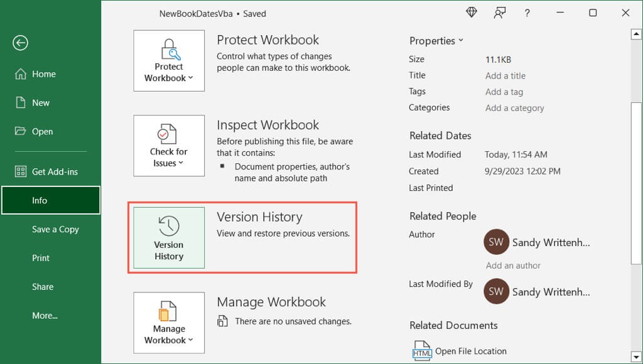
Task: Select Save a Copy in sidebar
Action: [x=55, y=229]
